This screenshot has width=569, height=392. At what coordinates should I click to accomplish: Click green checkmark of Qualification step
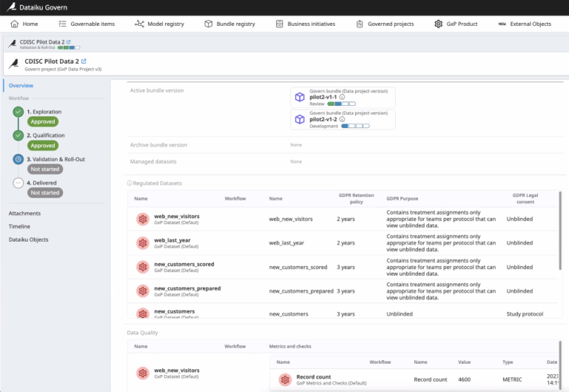pos(18,136)
